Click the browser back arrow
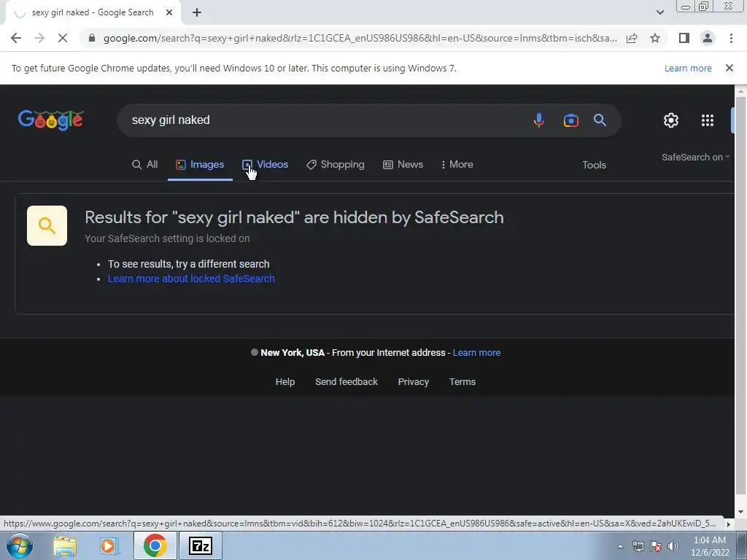The image size is (747, 560). (16, 38)
